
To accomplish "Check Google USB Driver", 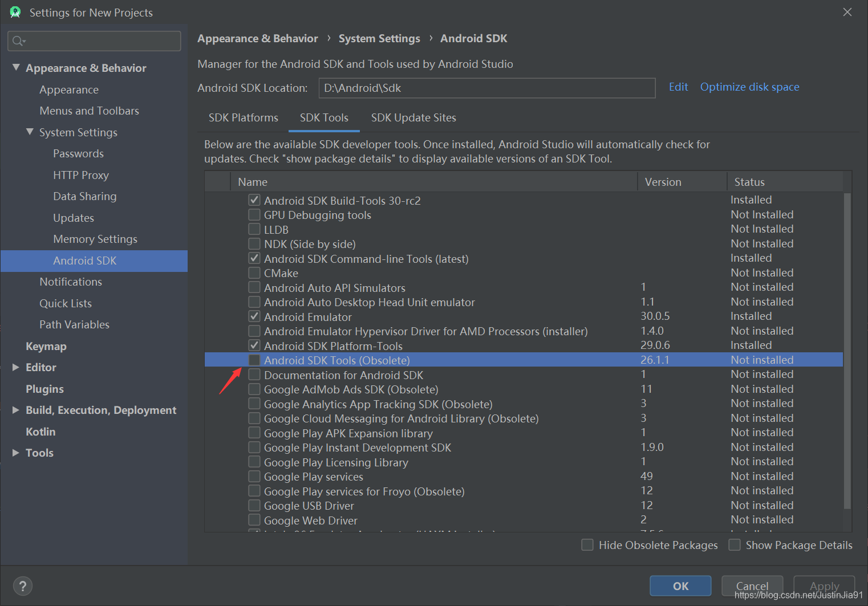I will 254,506.
